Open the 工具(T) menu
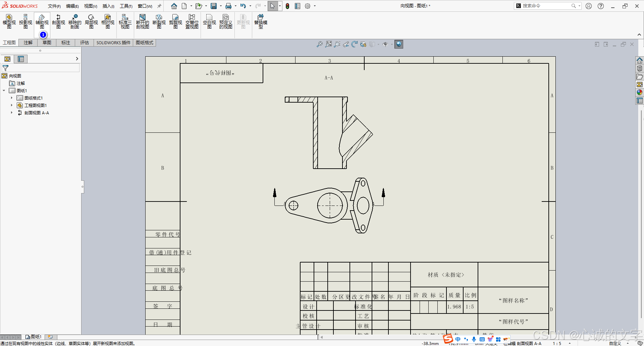 [126, 6]
